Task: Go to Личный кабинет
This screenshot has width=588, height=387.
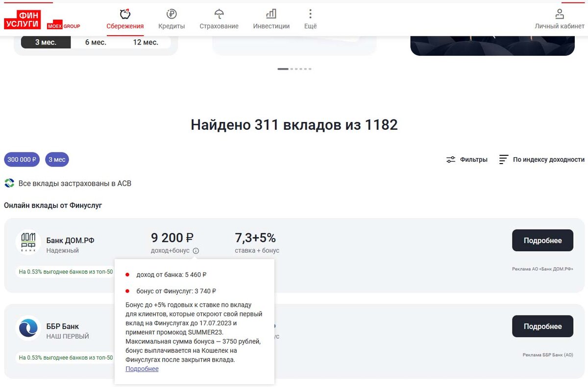Action: coord(560,20)
